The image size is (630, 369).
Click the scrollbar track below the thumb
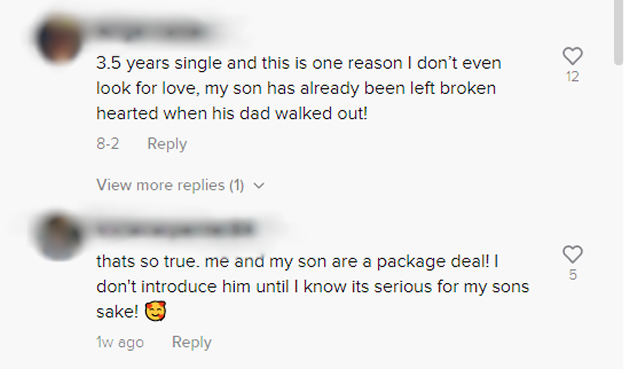618,217
